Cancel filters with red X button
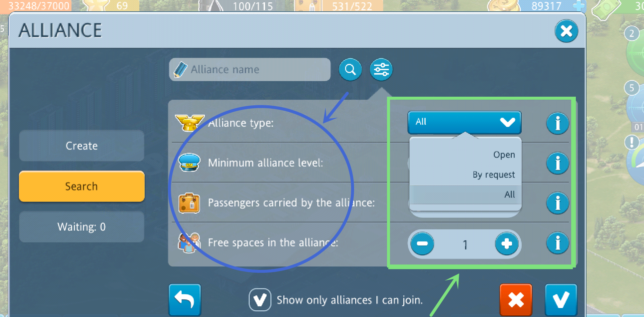Screen dimensions: 644x317 click(x=516, y=300)
